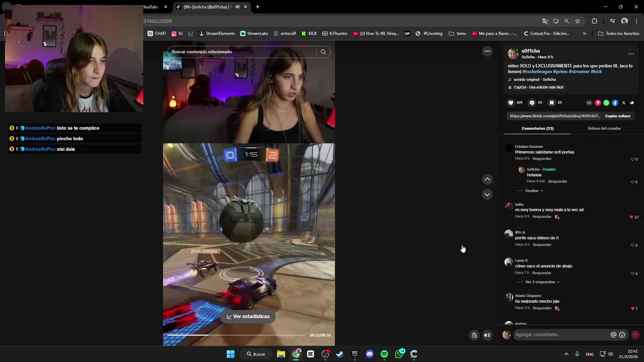Open a new browser tab
This screenshot has height=362, width=644.
point(258,7)
